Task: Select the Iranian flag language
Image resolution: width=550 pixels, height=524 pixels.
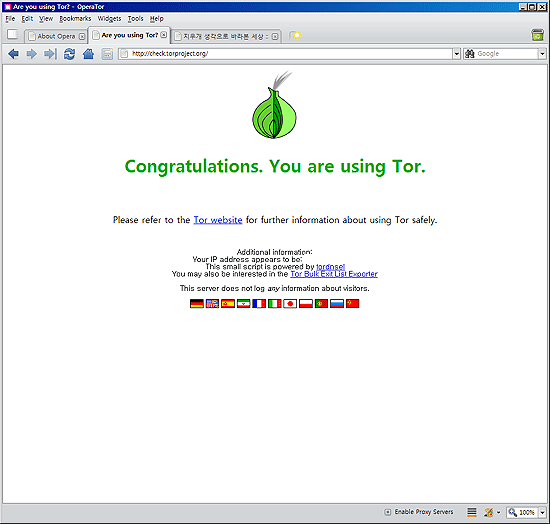Action: (x=243, y=303)
